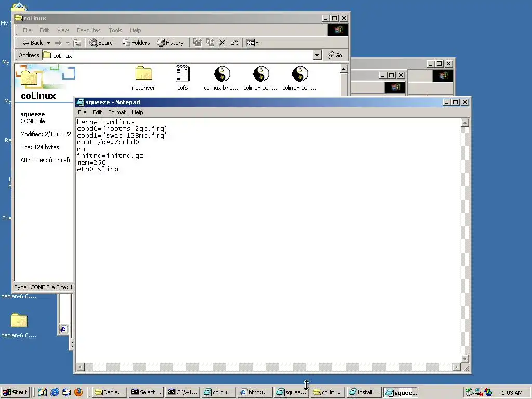
Task: Switch to Select... command prompt taskbar button
Action: pyautogui.click(x=146, y=392)
